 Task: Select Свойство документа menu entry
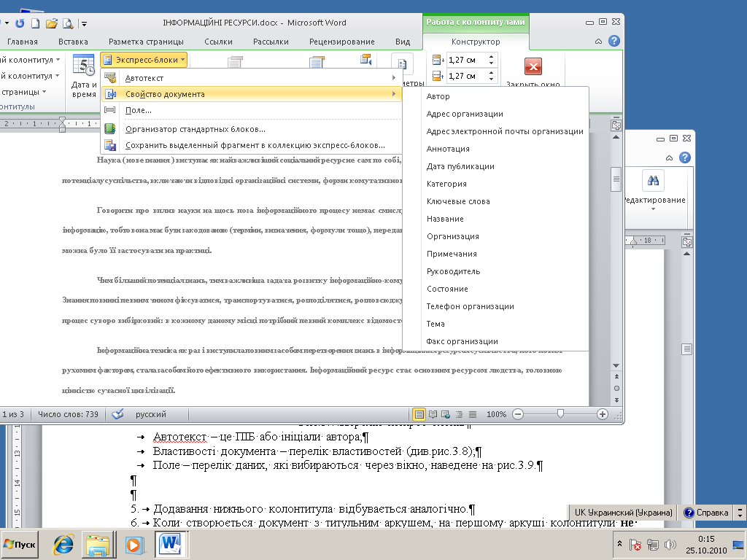tap(251, 94)
